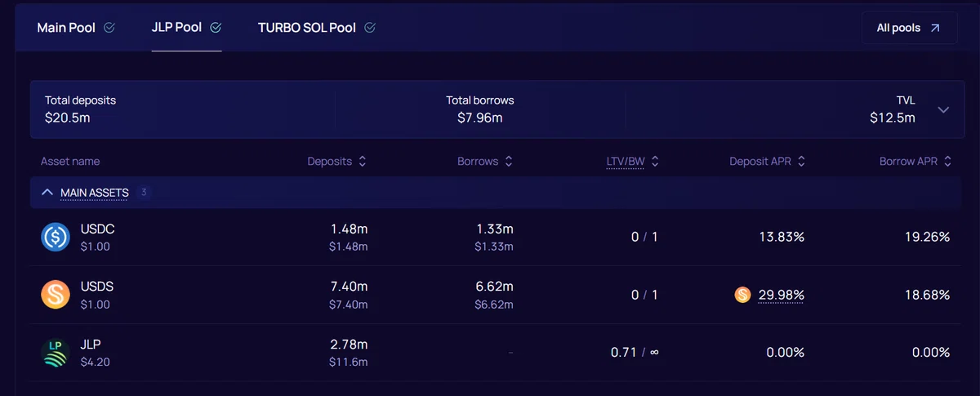Click the arrow icon in All pools button
The width and height of the screenshot is (980, 396).
click(x=935, y=28)
